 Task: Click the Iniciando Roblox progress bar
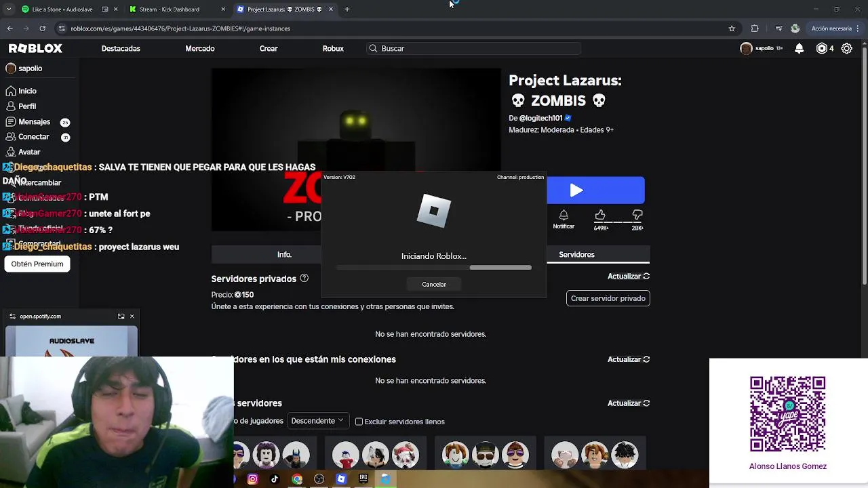click(x=434, y=268)
